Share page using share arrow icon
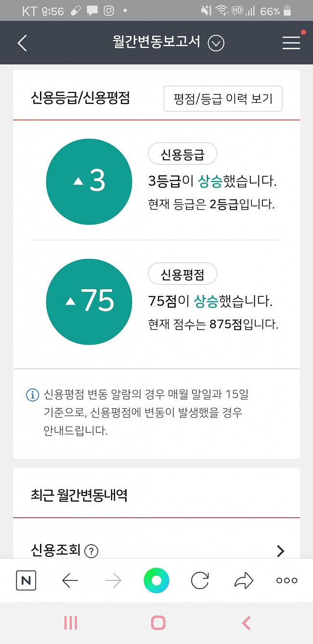 (x=244, y=581)
